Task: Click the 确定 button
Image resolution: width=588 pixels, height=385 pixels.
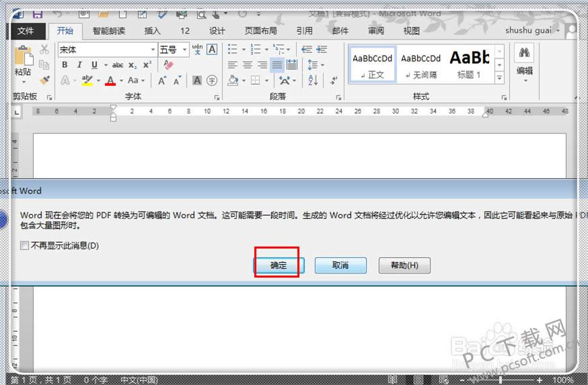Action: (279, 265)
